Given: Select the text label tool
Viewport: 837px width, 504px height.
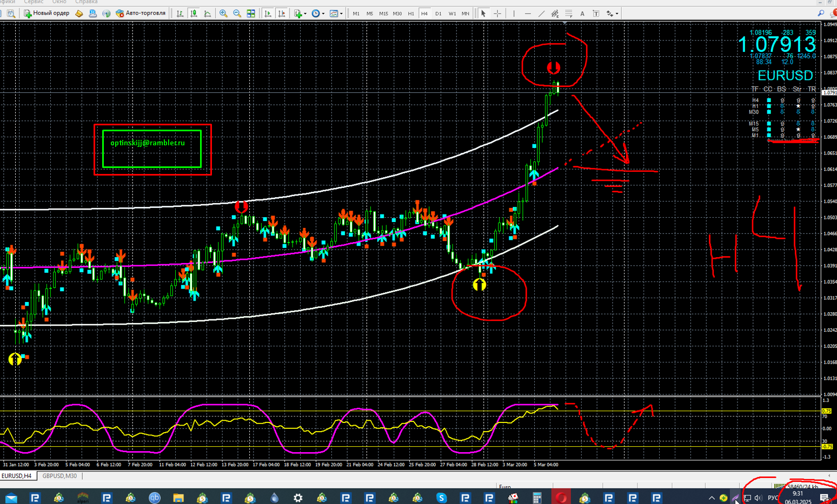Looking at the screenshot, I should (596, 14).
